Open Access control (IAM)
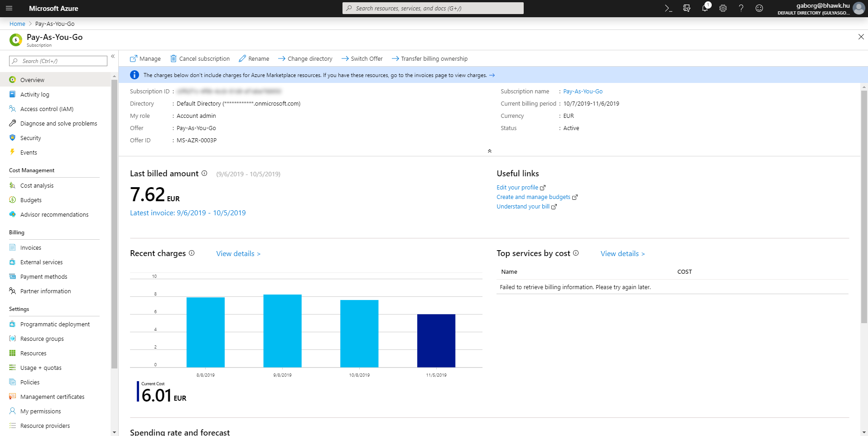The width and height of the screenshot is (868, 436). click(x=55, y=109)
